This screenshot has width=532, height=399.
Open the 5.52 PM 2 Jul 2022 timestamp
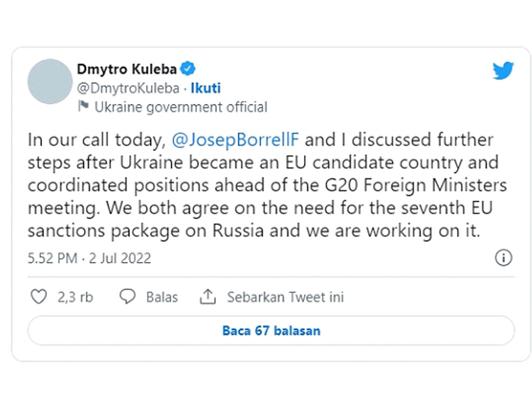point(89,258)
